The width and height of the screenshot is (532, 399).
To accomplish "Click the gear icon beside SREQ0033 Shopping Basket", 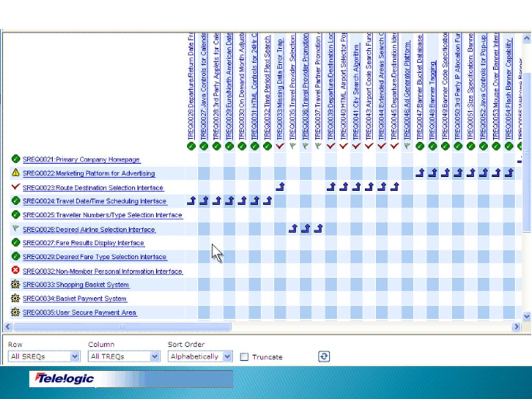I will pos(16,284).
